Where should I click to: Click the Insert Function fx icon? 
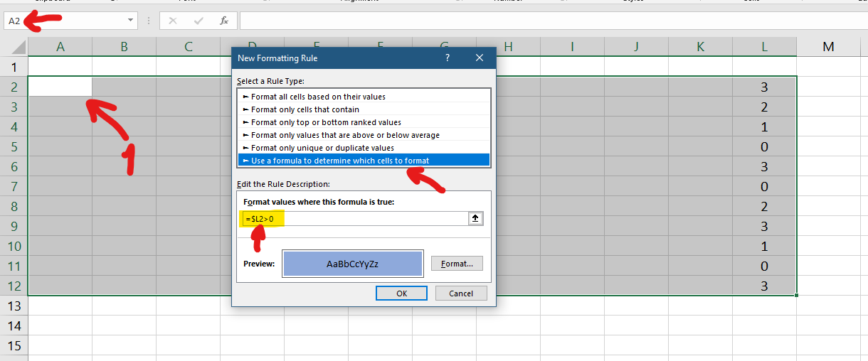pyautogui.click(x=224, y=21)
